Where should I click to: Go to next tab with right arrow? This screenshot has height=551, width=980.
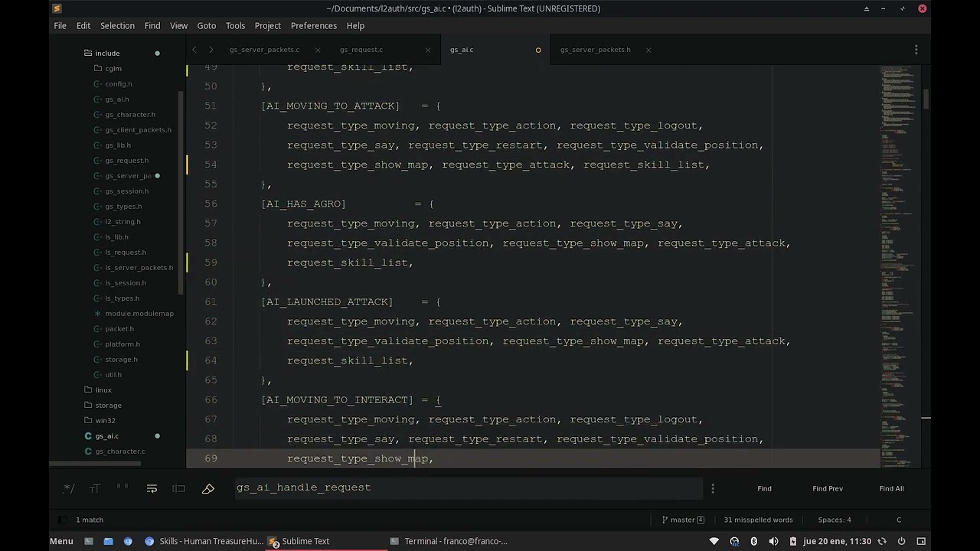(211, 50)
